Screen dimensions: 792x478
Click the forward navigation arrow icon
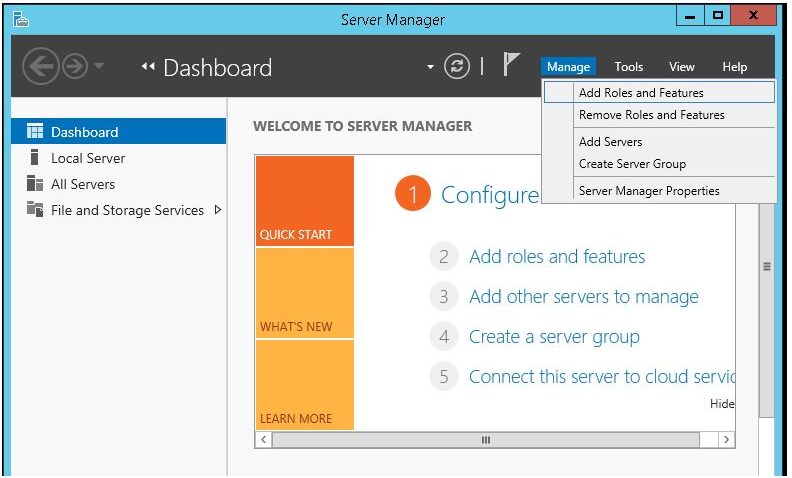pos(75,66)
